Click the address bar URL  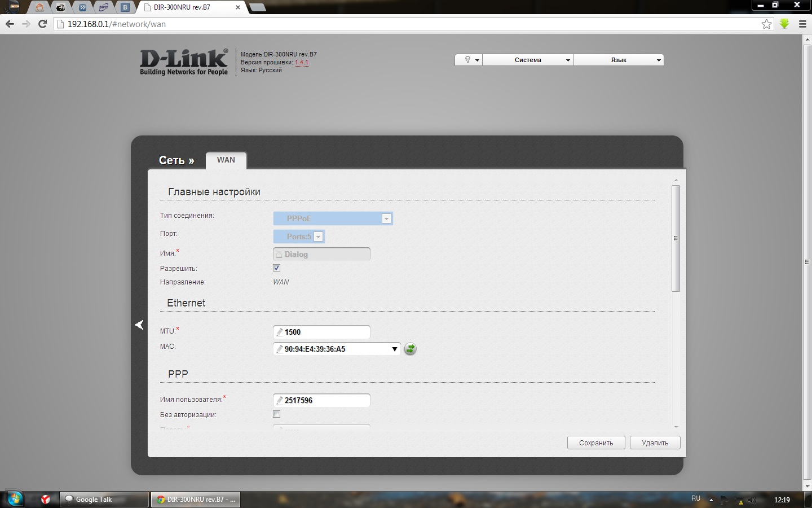117,24
